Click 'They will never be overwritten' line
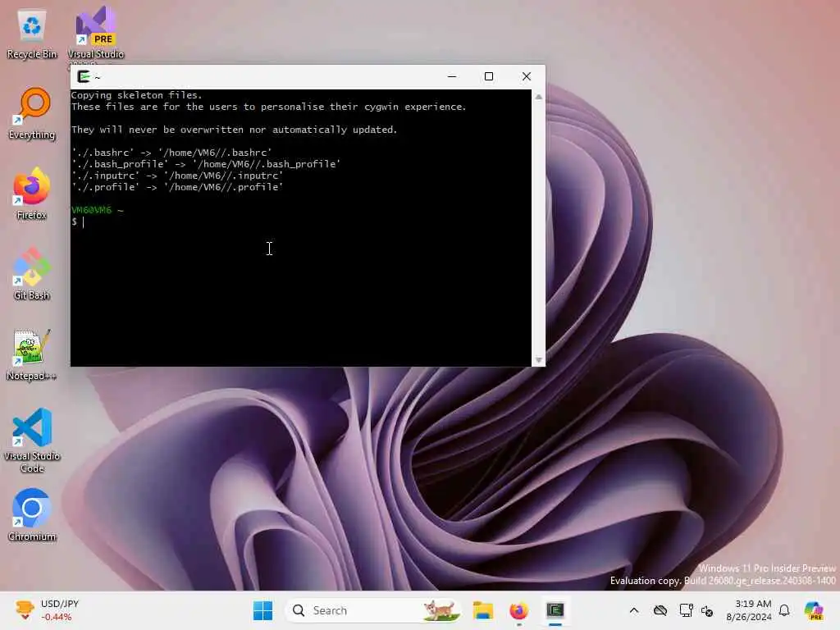The width and height of the screenshot is (840, 630). 234,130
